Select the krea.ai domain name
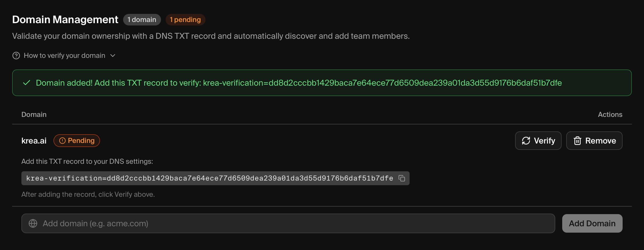The height and width of the screenshot is (250, 644). 34,141
